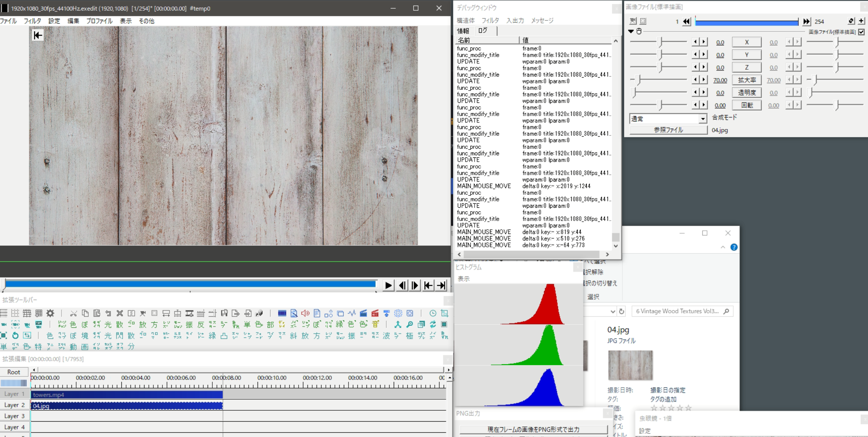Open the 合成モード blend mode dropdown

pyautogui.click(x=702, y=119)
